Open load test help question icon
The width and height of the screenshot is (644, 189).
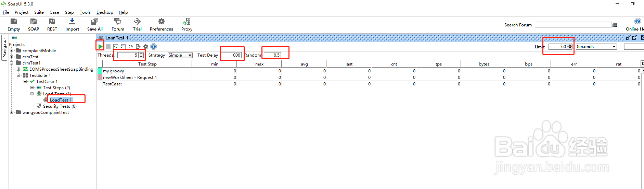click(x=153, y=46)
